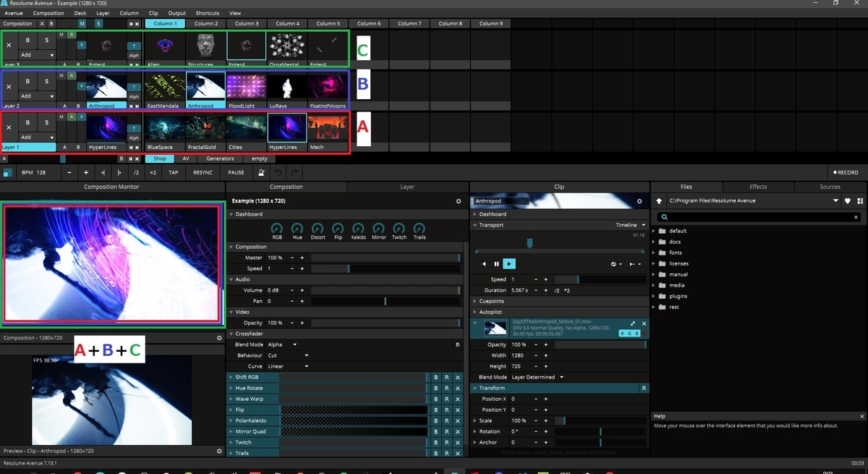Select the Generators deck tab
The width and height of the screenshot is (868, 474).
tap(220, 158)
